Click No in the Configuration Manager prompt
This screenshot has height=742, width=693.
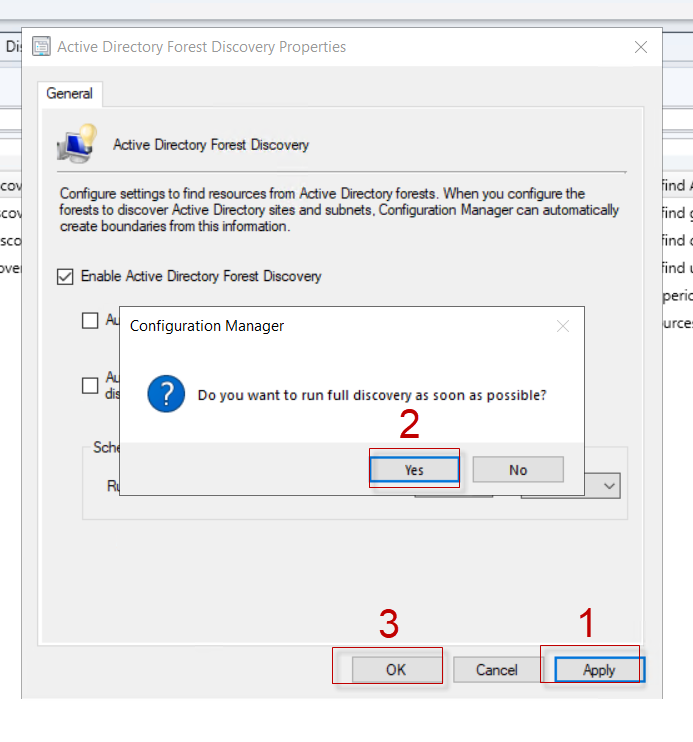click(x=518, y=469)
